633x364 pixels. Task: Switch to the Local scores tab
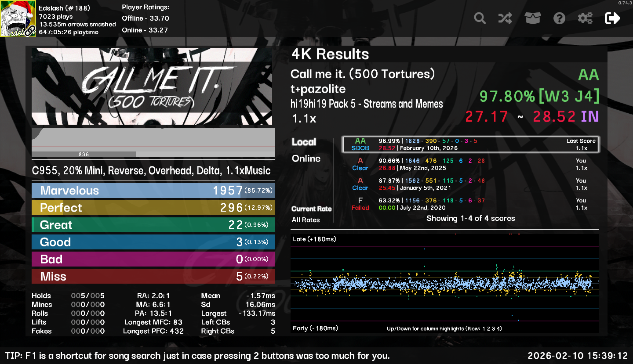(304, 142)
